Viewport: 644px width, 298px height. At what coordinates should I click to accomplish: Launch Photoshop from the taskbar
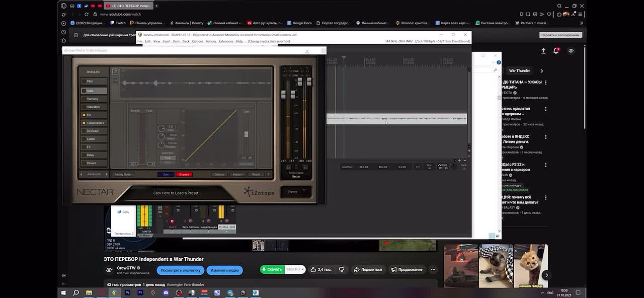pyautogui.click(x=127, y=292)
